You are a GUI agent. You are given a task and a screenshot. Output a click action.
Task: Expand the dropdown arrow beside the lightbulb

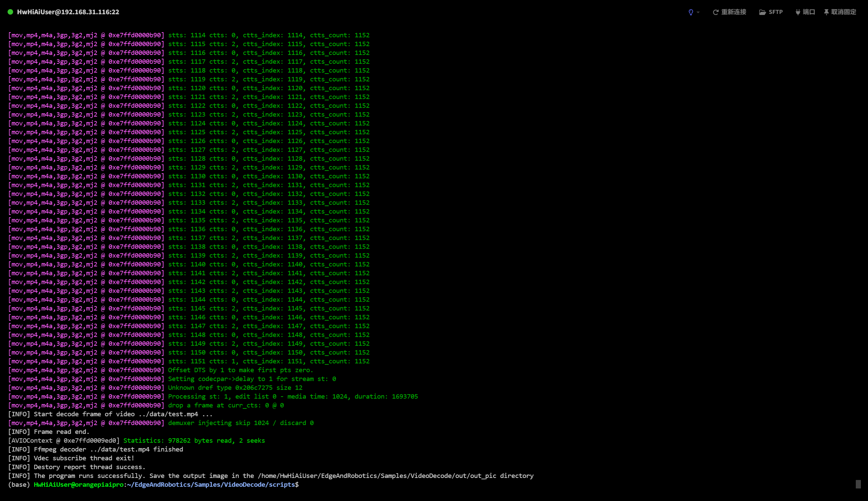(698, 12)
